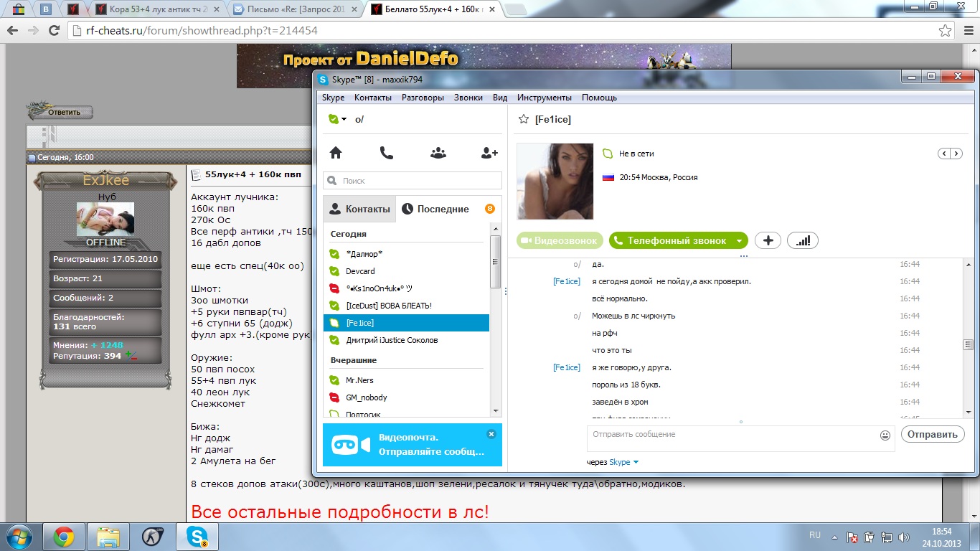Screen dimensions: 980x551
Task: Reload the rf-cheats forum page
Action: click(55, 30)
